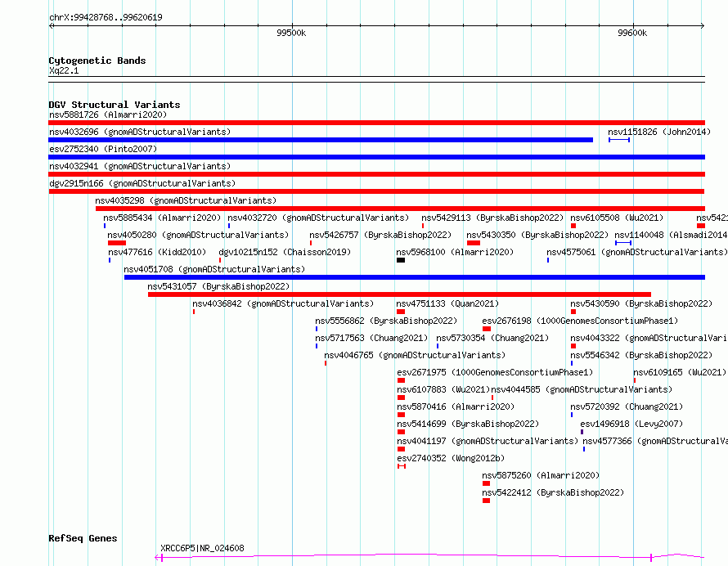The height and width of the screenshot is (566, 728).
Task: Click the nsv1151826 (John2014) variant marker
Action: (x=619, y=140)
